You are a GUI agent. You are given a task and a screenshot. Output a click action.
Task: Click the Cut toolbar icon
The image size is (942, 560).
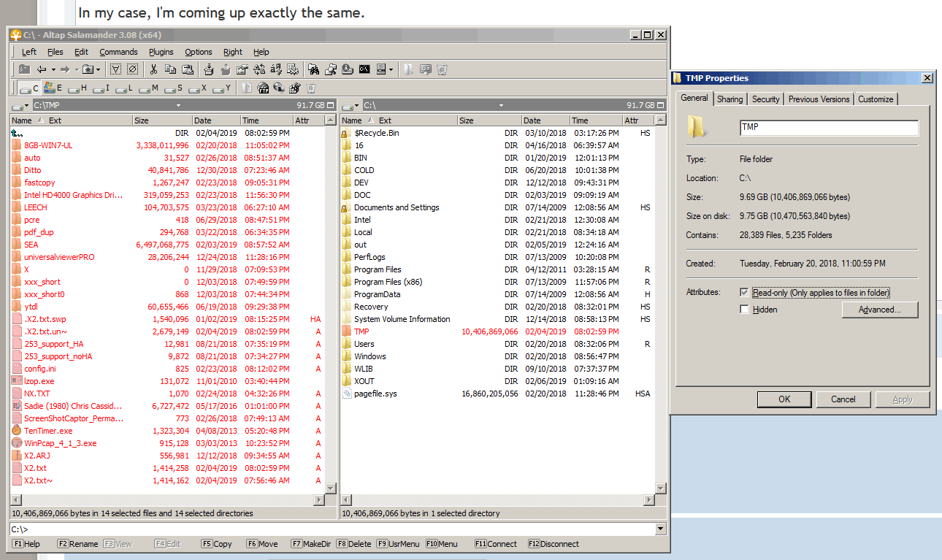pyautogui.click(x=153, y=69)
